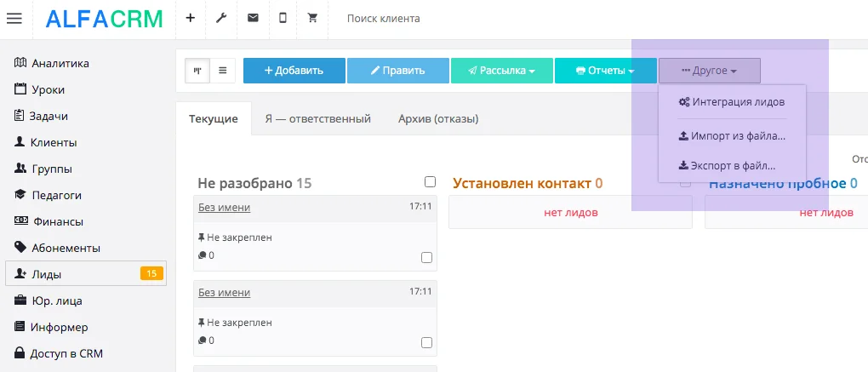Click the ALFACRM logo
868x372 pixels.
pos(104,19)
